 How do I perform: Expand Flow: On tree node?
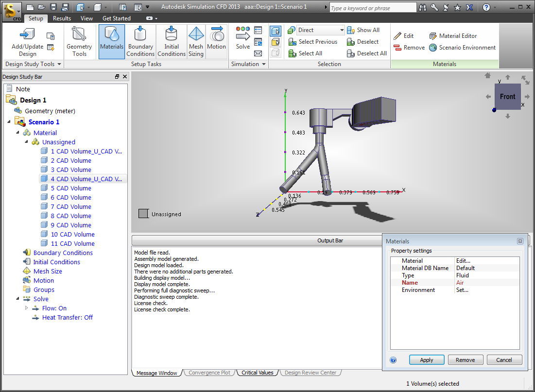click(x=27, y=308)
